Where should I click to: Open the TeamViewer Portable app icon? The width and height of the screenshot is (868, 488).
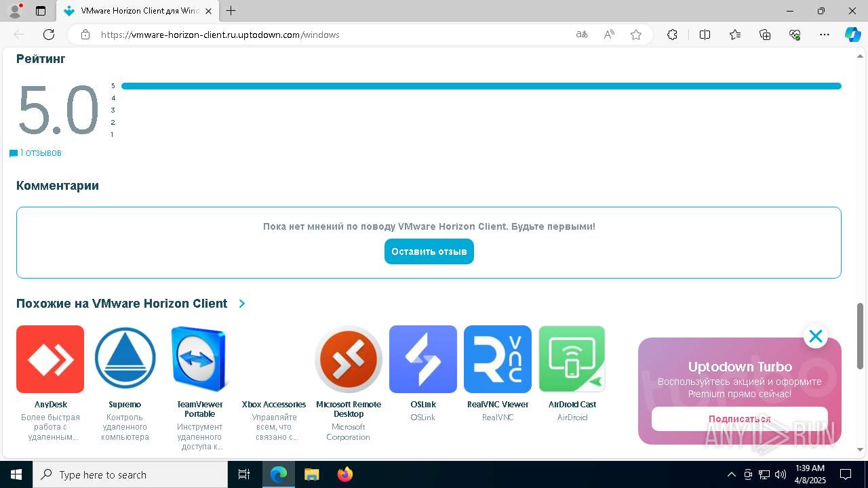199,359
